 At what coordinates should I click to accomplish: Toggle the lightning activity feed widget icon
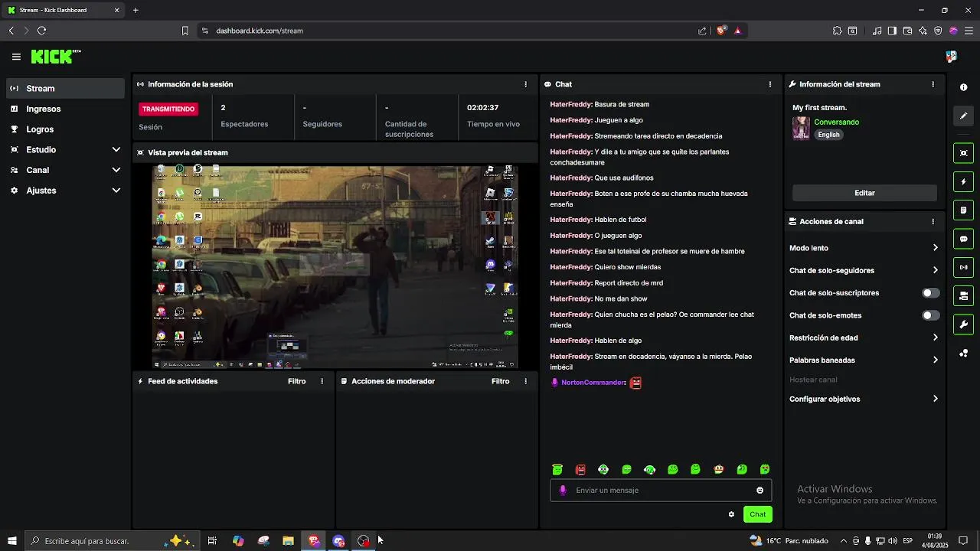pos(964,182)
